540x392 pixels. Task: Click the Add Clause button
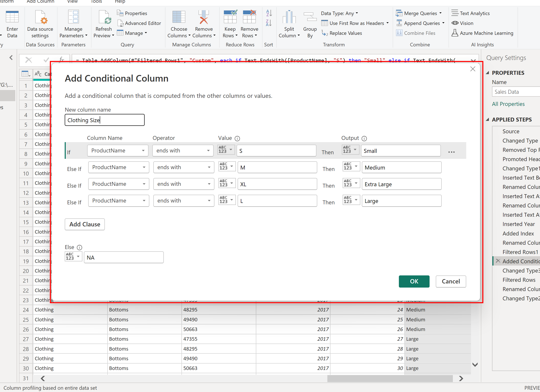click(84, 224)
